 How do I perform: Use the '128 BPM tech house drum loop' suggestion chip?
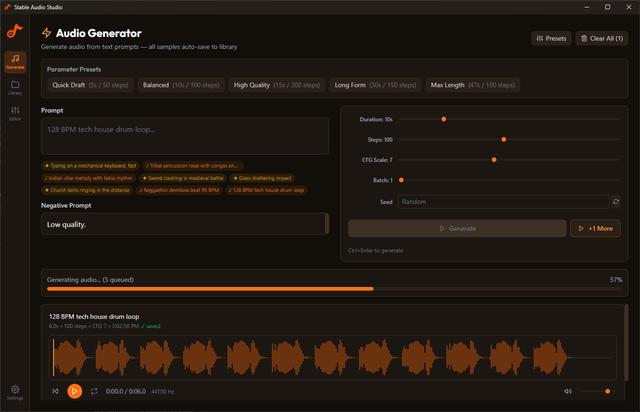[266, 190]
